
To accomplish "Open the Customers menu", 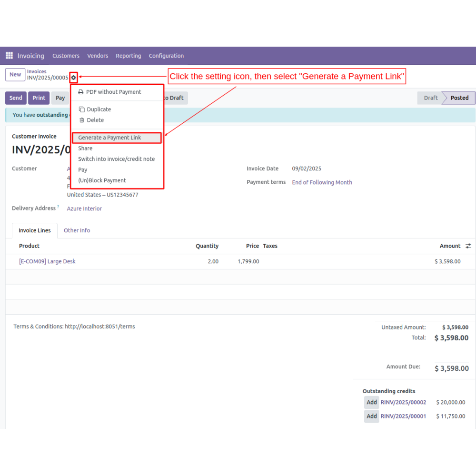I will click(66, 56).
